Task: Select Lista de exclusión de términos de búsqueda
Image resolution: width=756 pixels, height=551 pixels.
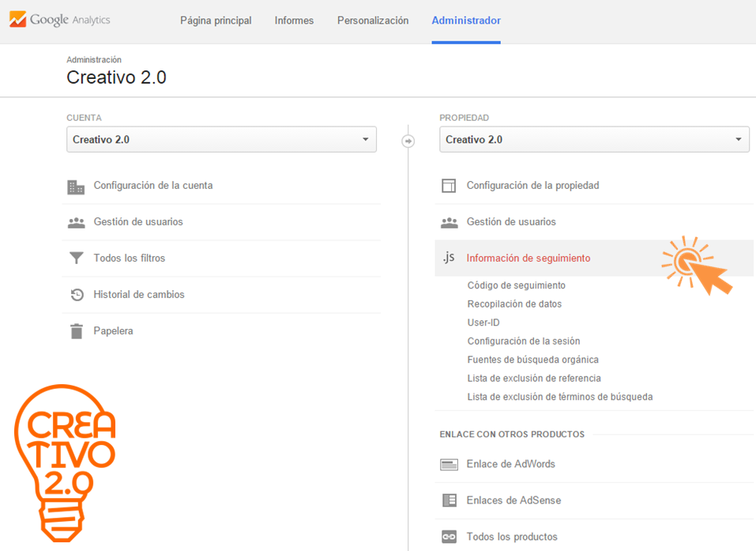Action: (x=560, y=397)
